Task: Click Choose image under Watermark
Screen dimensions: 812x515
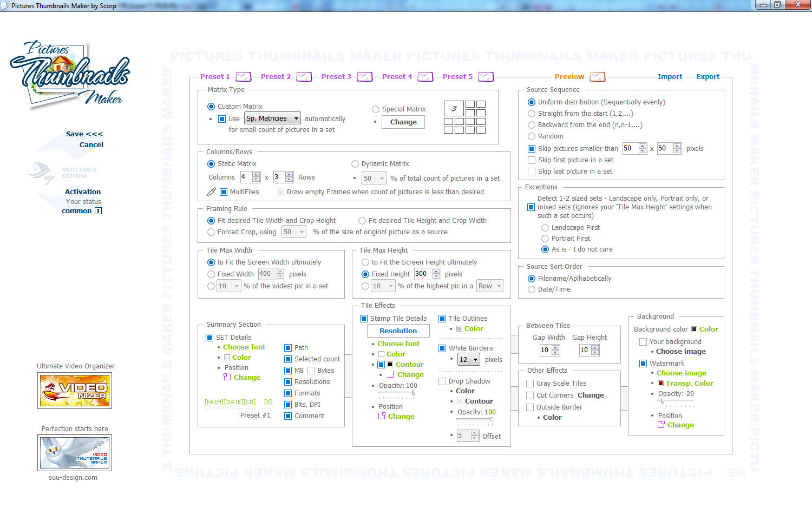Action: click(x=682, y=373)
